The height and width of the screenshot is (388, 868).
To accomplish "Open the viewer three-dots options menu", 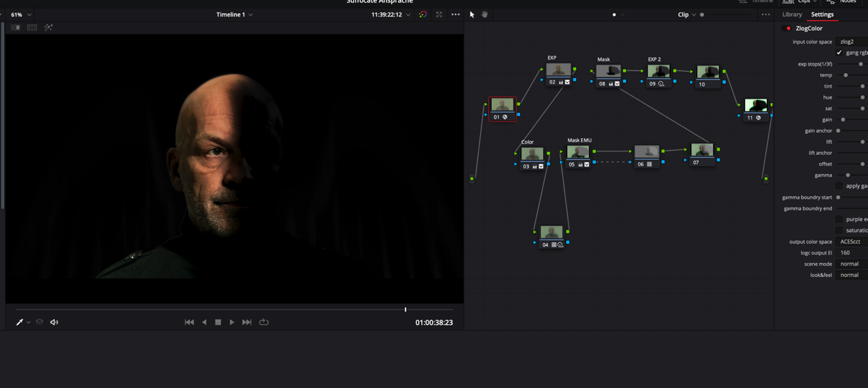I will point(455,14).
